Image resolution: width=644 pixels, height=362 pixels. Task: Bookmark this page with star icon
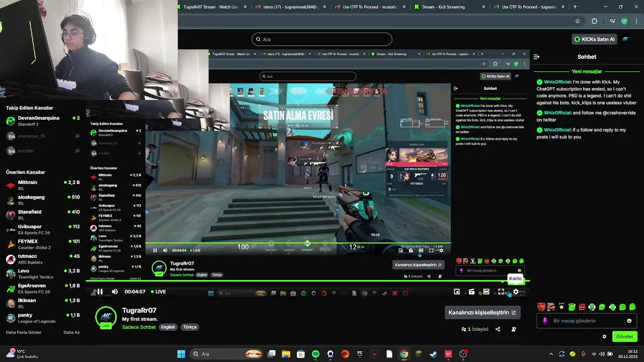(578, 21)
